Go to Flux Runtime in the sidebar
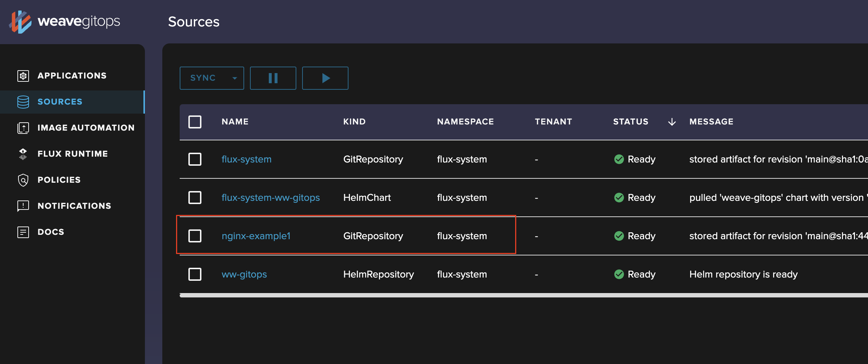This screenshot has height=364, width=868. [72, 154]
